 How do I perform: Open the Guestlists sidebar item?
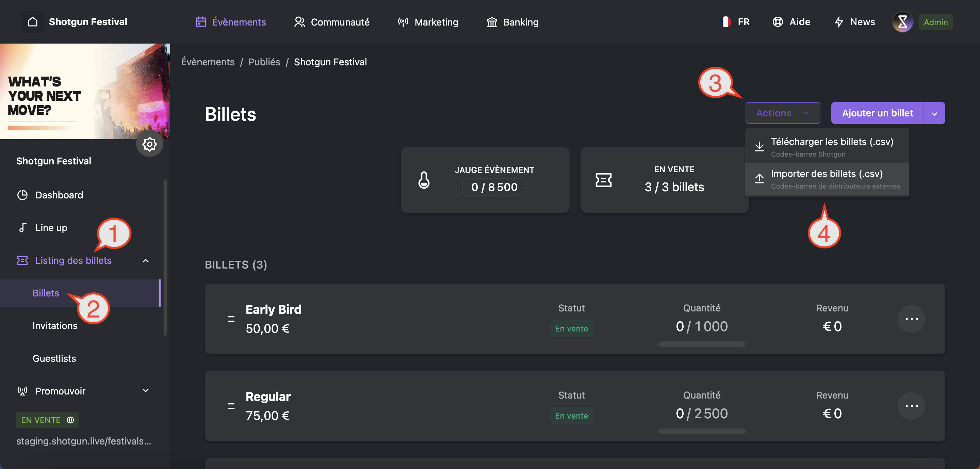tap(54, 358)
